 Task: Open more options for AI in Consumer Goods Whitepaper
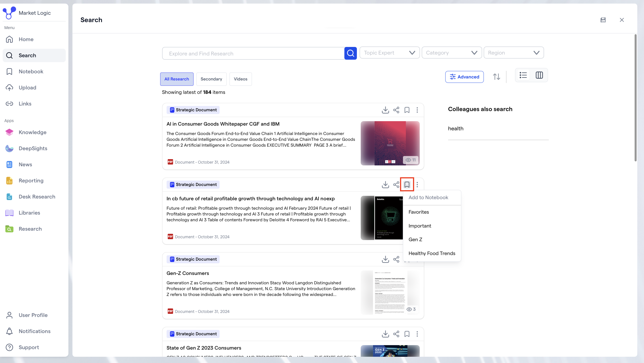[x=417, y=110]
